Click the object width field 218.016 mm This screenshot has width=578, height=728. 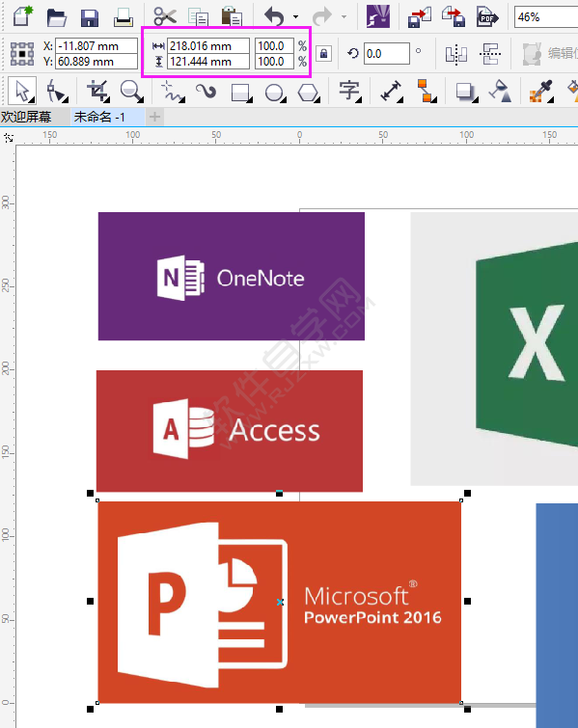[207, 46]
